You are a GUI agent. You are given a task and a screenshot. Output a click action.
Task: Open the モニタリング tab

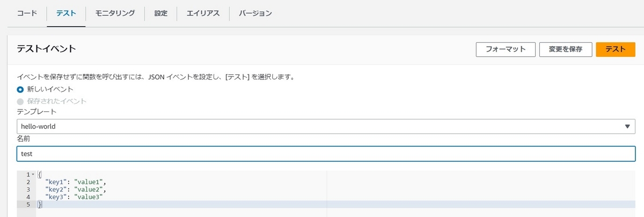click(x=115, y=13)
